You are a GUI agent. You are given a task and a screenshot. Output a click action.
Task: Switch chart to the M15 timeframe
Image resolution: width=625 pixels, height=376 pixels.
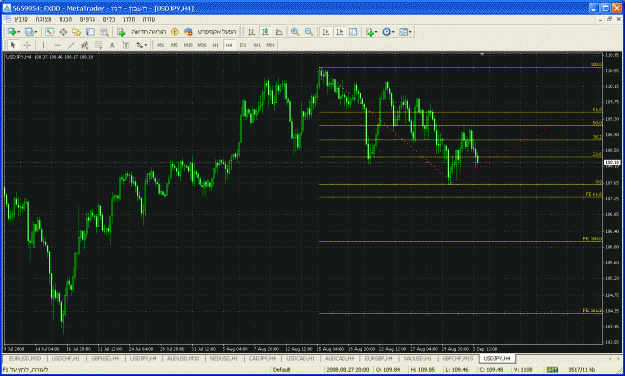tap(188, 45)
